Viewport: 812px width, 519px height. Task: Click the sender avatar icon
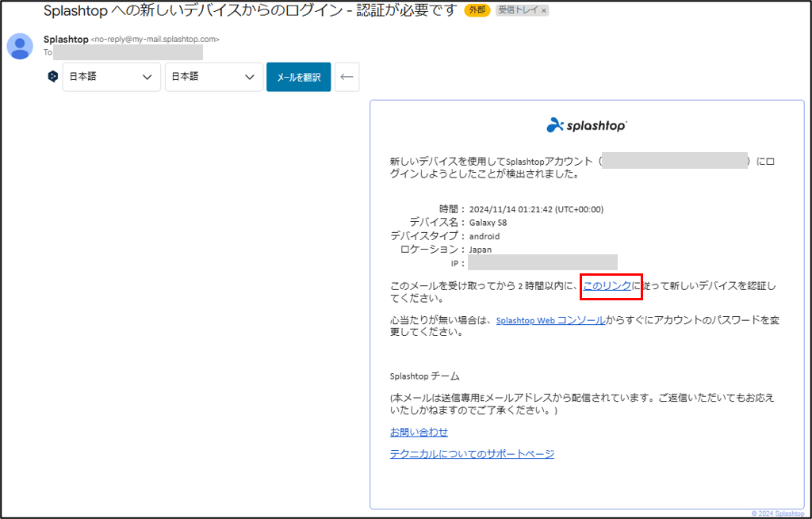point(20,46)
